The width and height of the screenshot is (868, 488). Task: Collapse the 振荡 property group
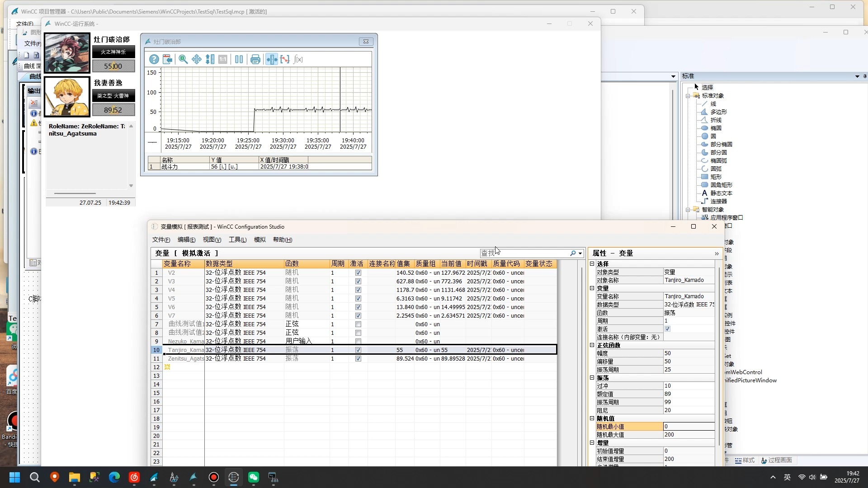(592, 377)
